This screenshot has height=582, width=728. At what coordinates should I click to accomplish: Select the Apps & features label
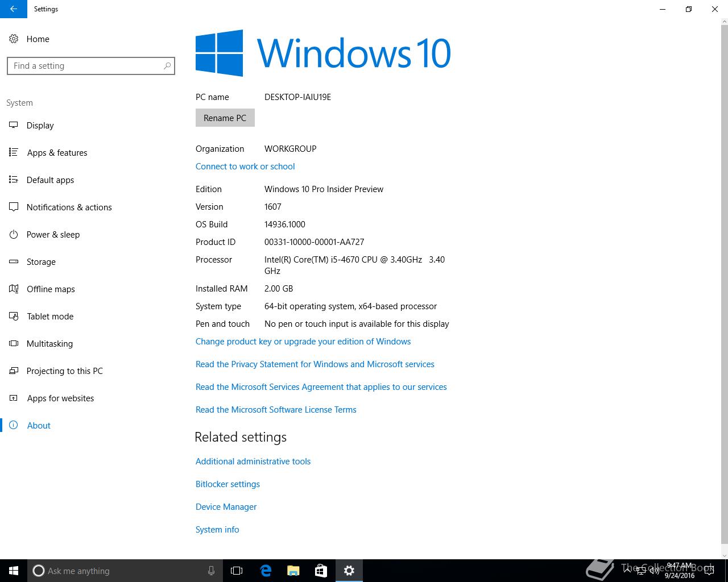coord(57,153)
